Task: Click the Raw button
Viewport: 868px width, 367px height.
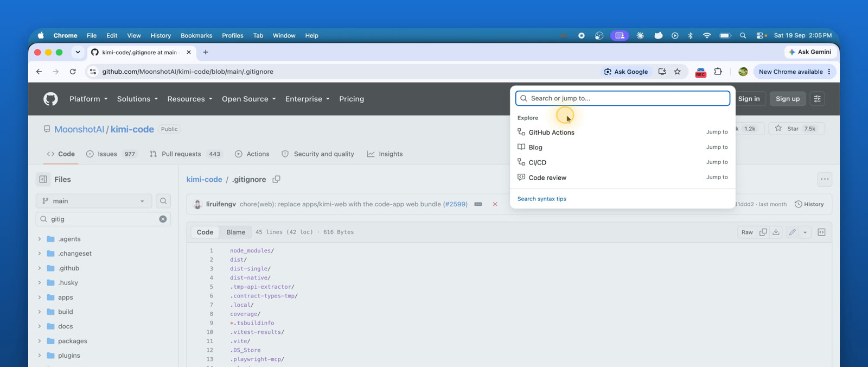Action: click(x=747, y=232)
